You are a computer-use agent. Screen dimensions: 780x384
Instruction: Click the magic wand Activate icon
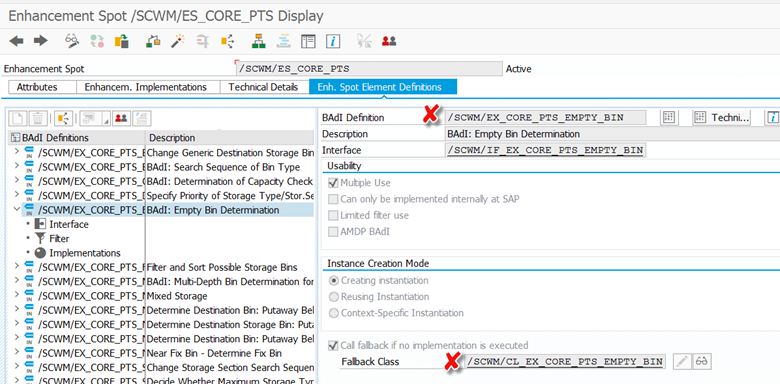click(178, 41)
